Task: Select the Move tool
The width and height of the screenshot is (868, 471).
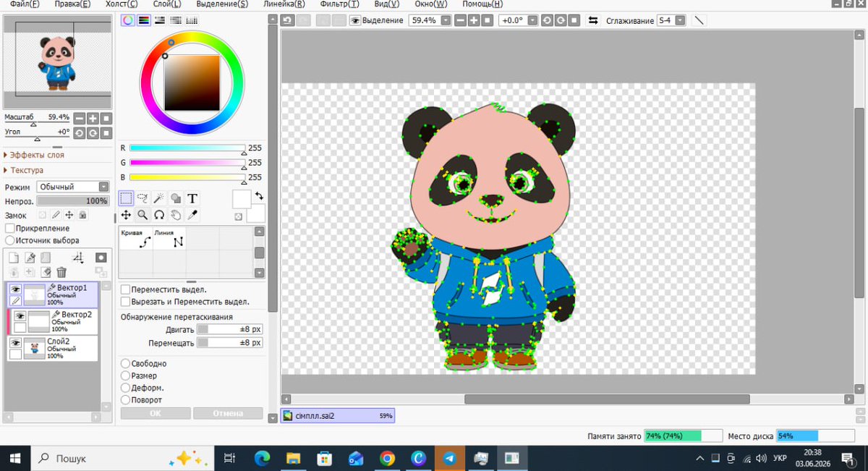Action: click(126, 215)
